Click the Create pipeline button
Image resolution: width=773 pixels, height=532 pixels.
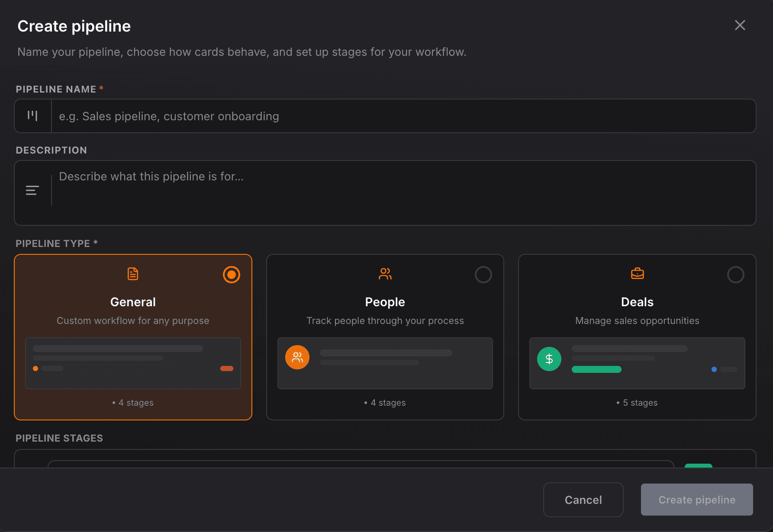tap(696, 500)
